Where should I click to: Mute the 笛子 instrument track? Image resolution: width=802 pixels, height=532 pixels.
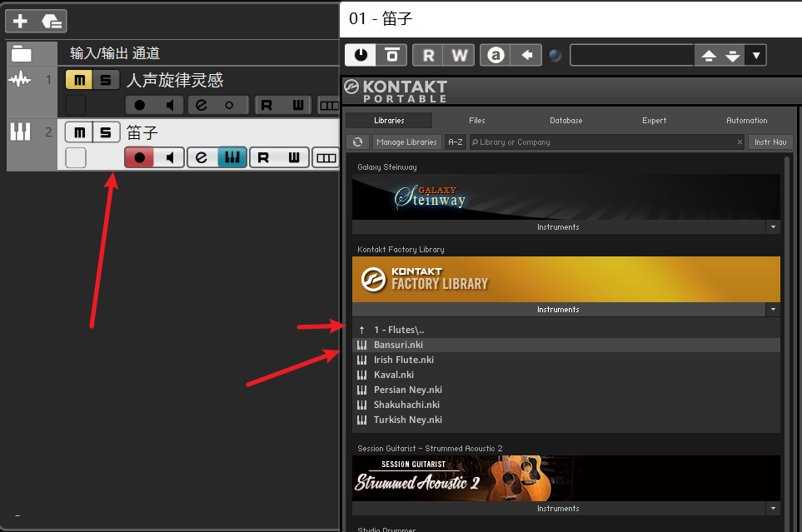coord(79,132)
